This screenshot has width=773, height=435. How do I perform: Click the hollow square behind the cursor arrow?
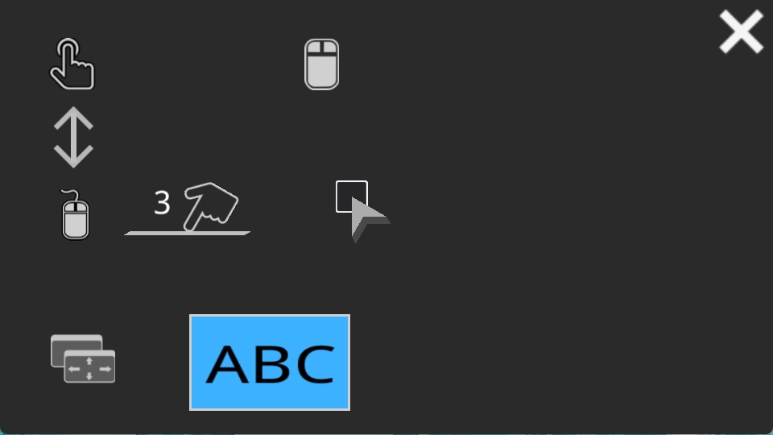coord(351,196)
